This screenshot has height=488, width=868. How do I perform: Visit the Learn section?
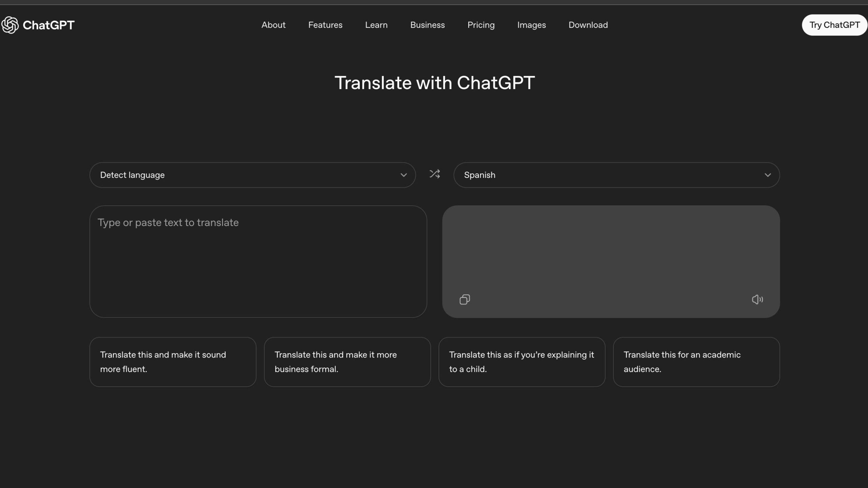376,25
